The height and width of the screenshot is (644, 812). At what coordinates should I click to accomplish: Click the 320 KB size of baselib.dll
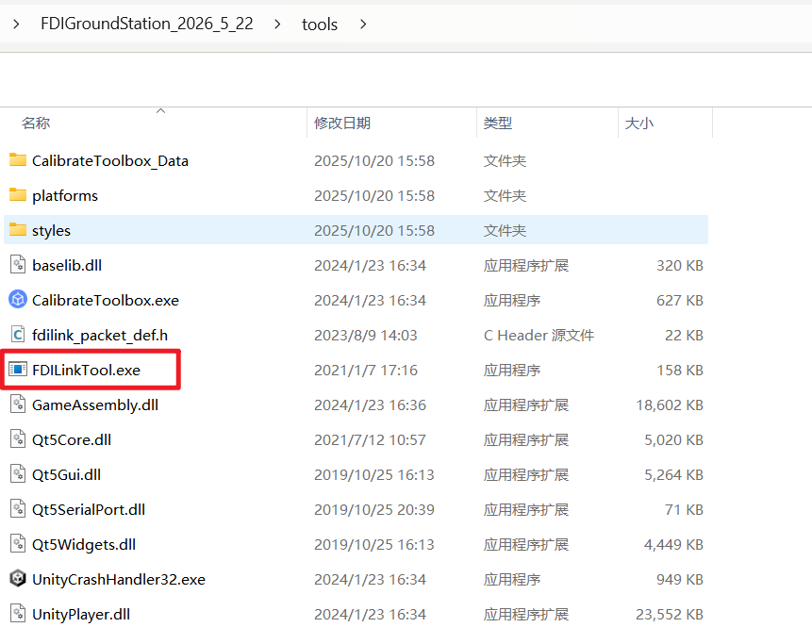point(680,266)
